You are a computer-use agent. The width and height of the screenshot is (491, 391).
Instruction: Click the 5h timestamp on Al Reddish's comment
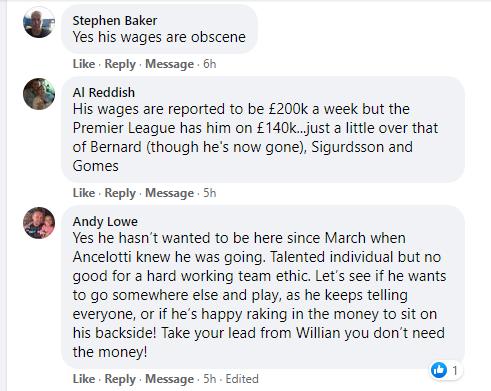coord(210,193)
